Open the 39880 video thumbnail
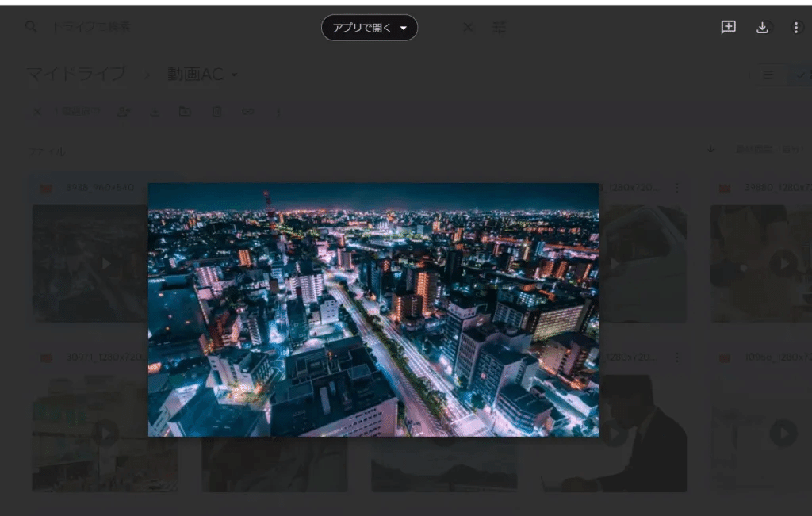This screenshot has width=812, height=516. pyautogui.click(x=761, y=263)
